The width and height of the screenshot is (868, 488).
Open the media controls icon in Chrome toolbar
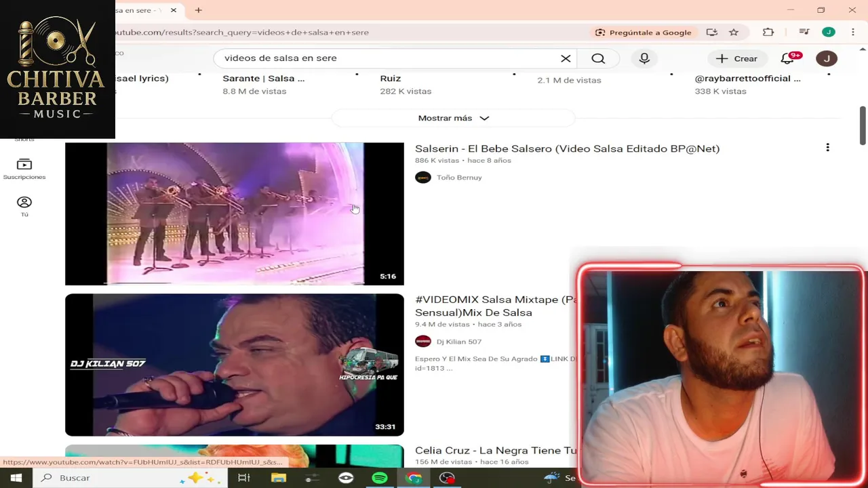[804, 32]
